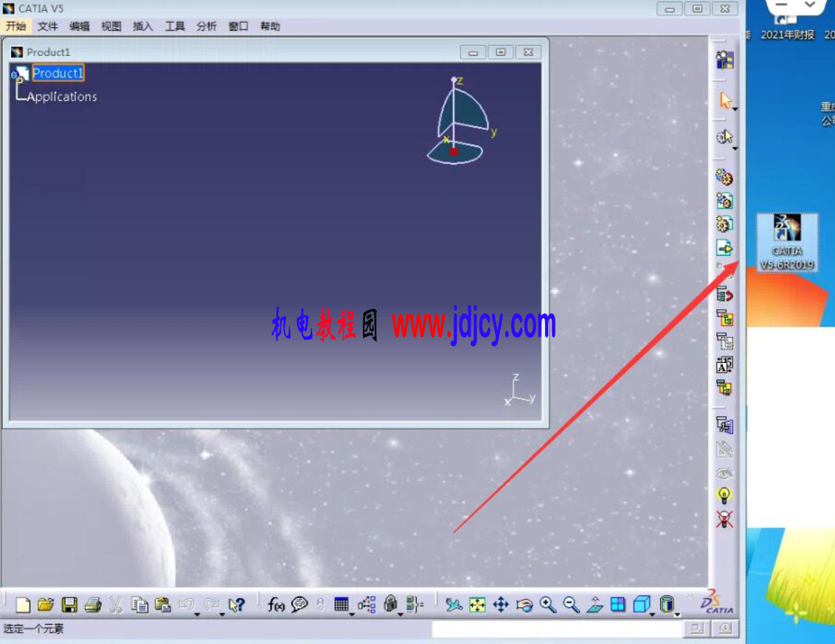
Task: Open the 插入 menu
Action: point(142,26)
